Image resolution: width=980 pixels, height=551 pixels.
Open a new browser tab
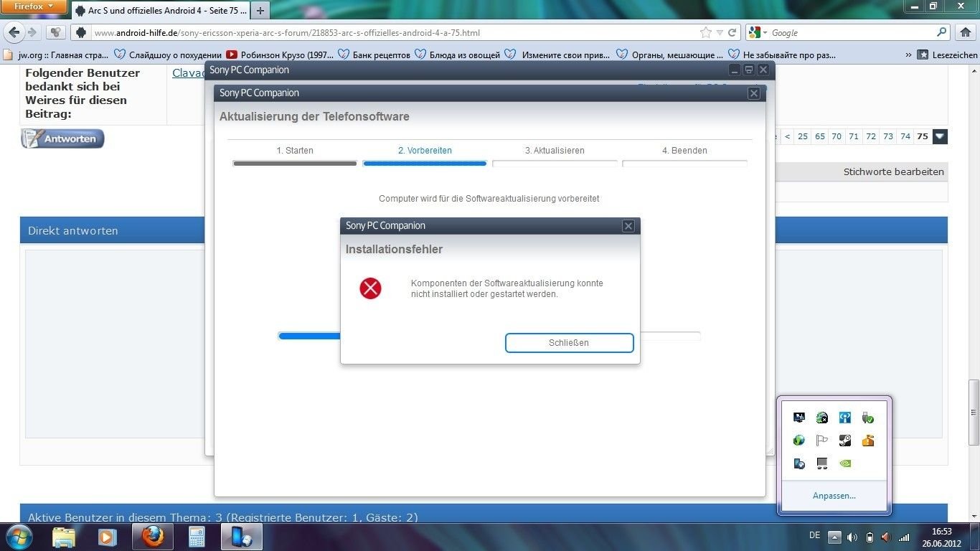pos(260,11)
